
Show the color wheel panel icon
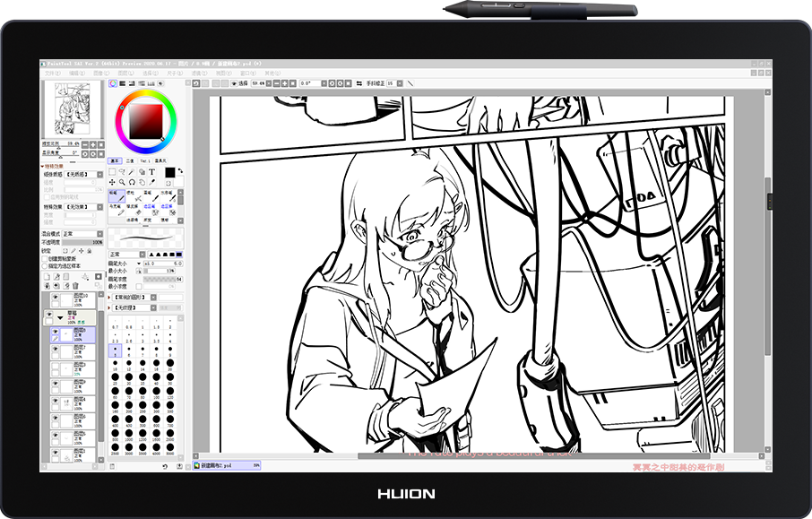coord(113,83)
